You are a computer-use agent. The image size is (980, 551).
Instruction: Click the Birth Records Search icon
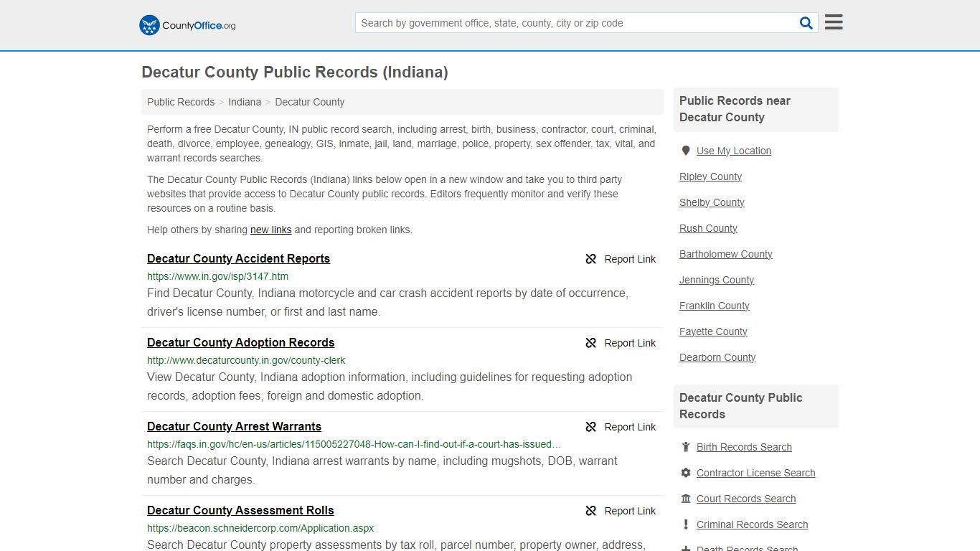(x=686, y=447)
